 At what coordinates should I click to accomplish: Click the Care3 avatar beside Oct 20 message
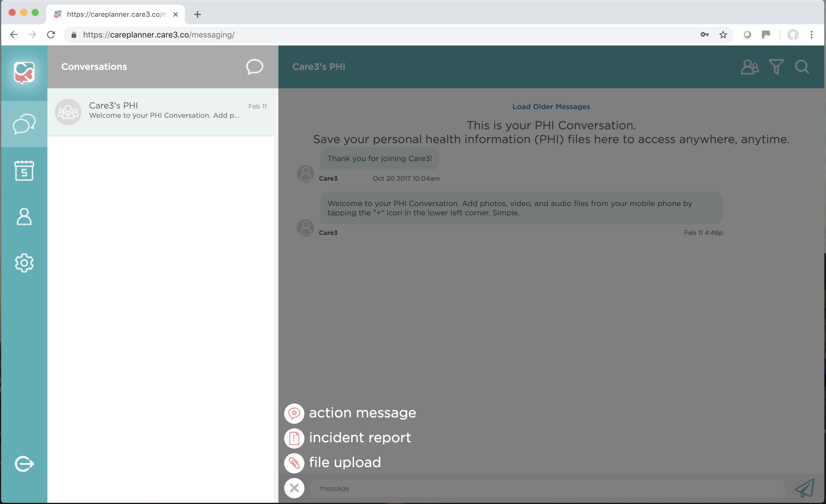[x=305, y=174]
